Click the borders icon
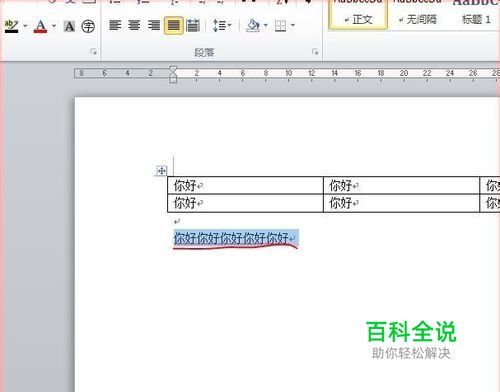The image size is (500, 392). [x=280, y=26]
